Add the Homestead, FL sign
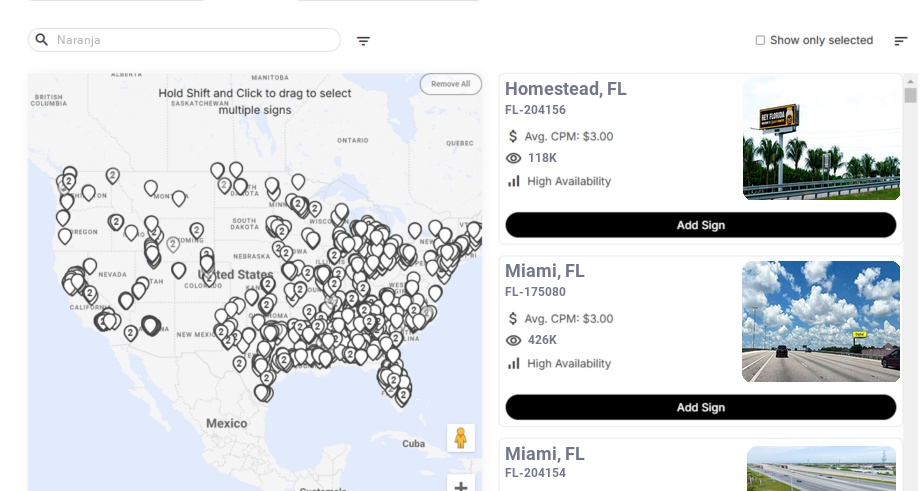 pos(700,225)
